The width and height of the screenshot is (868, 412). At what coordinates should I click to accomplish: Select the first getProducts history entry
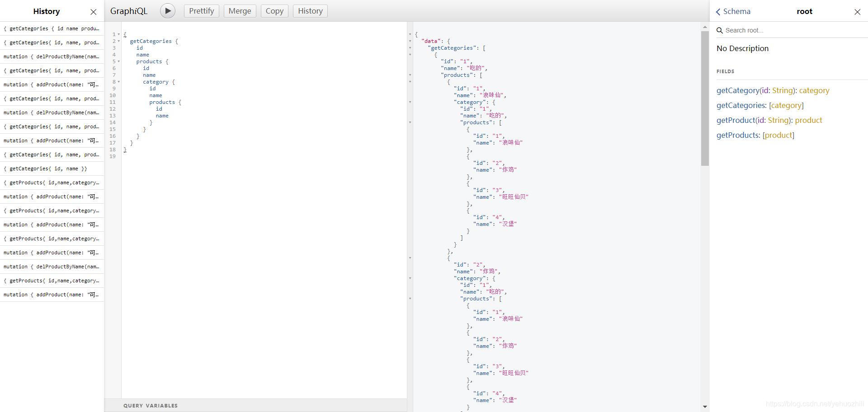(x=52, y=183)
